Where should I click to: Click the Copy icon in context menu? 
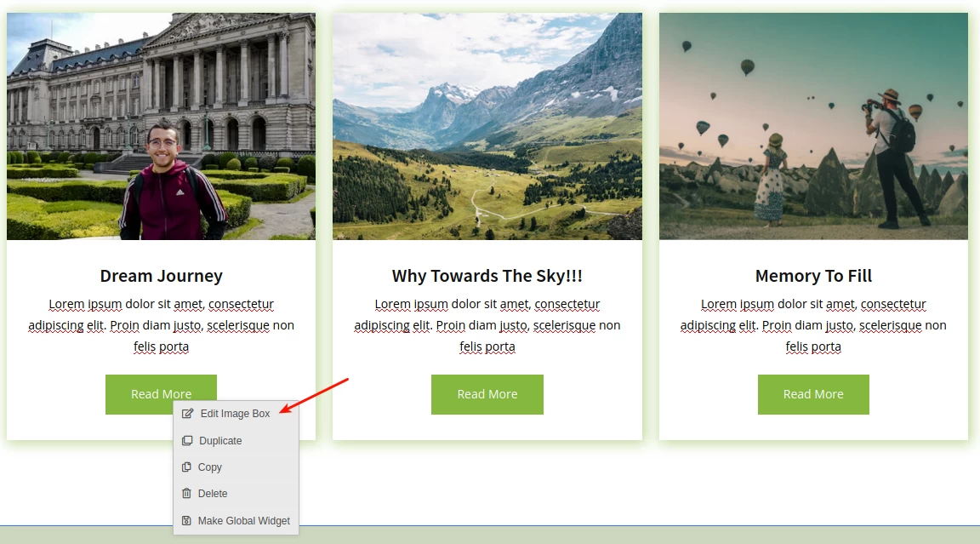(186, 467)
